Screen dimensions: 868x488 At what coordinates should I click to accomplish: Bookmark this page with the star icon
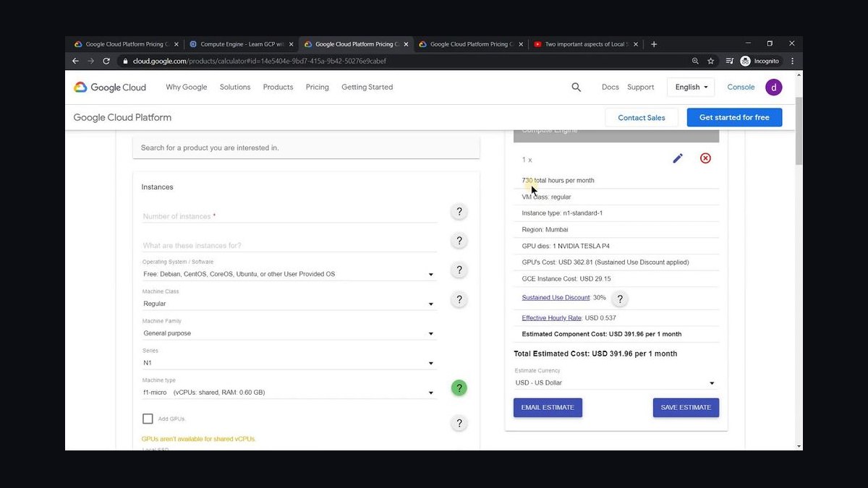(711, 61)
